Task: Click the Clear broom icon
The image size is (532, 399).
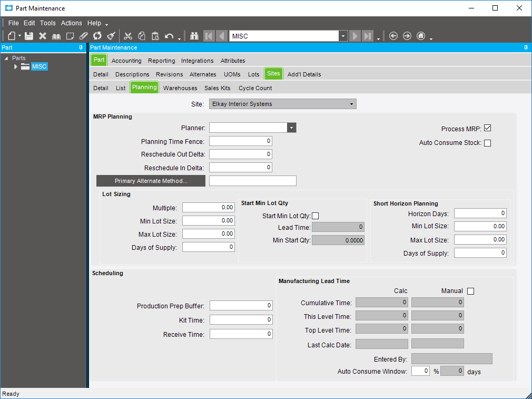Action: click(x=111, y=36)
